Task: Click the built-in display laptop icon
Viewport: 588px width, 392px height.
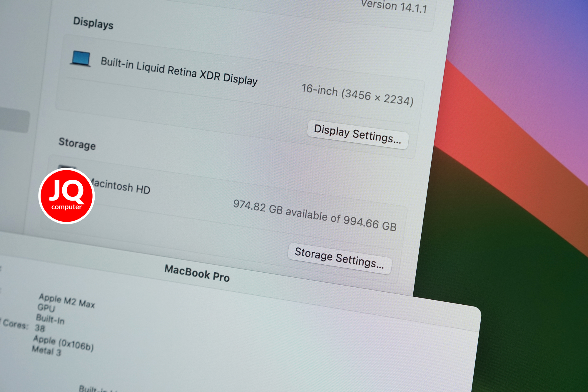Action: pos(81,59)
